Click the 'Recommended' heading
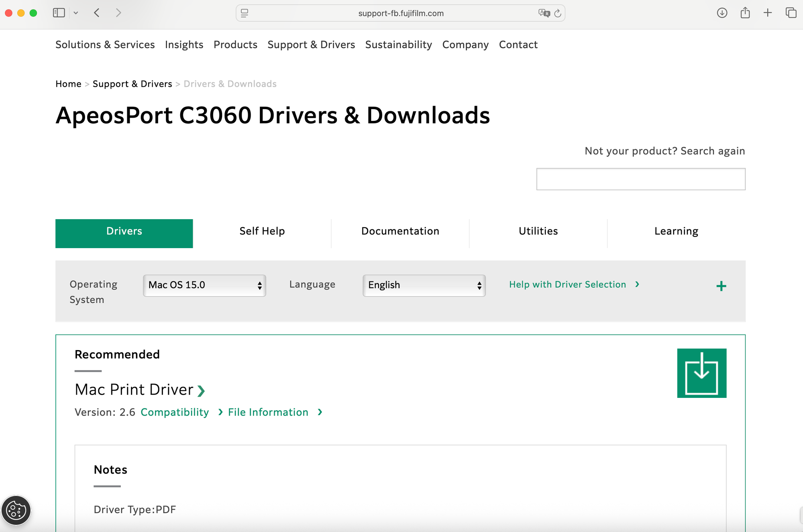 point(117,355)
